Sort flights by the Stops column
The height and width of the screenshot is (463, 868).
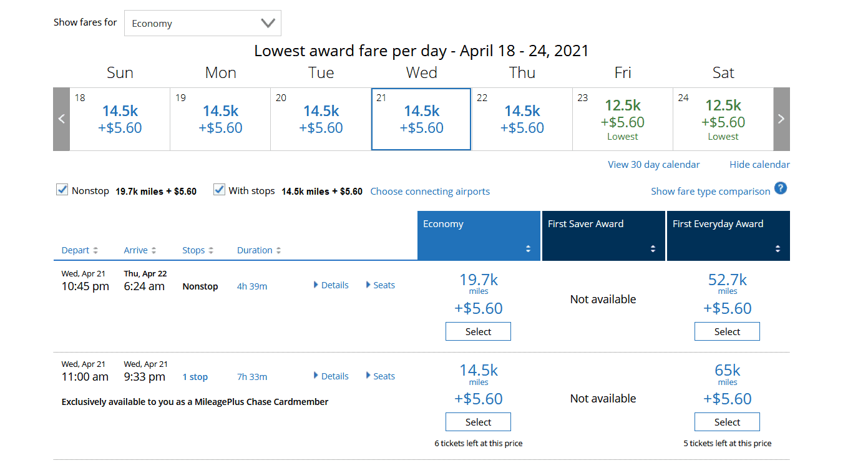[197, 250]
